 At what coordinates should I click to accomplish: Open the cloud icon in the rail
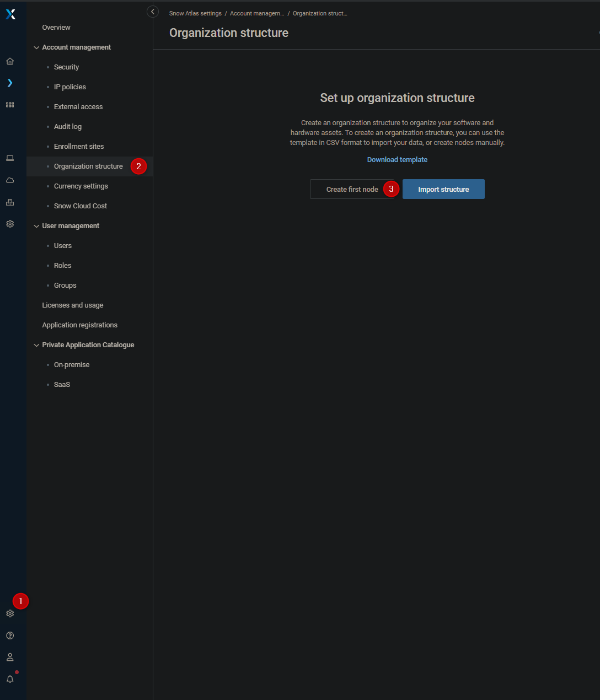(10, 180)
